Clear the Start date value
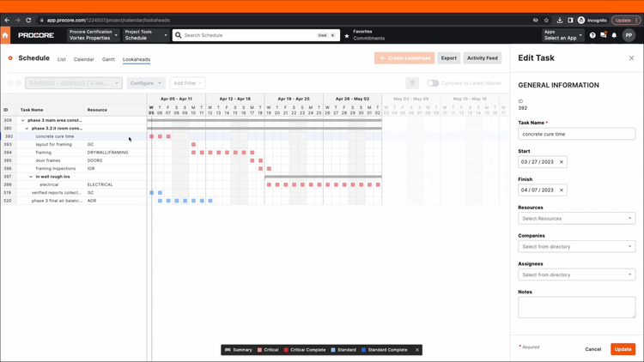The width and height of the screenshot is (644, 362). point(562,162)
